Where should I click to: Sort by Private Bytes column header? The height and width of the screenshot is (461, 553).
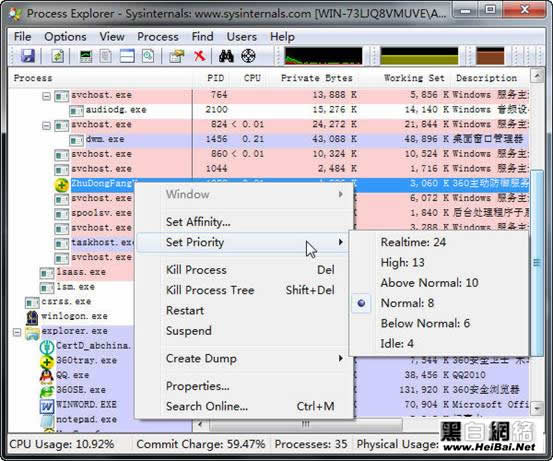(x=314, y=78)
